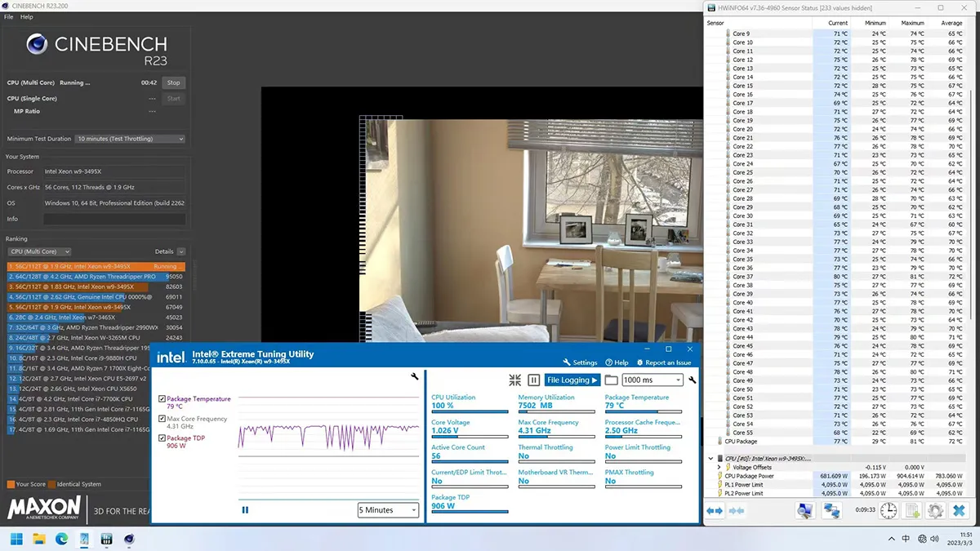
Task: Collapse the CPU [#0] Intel Xeon sensor group
Action: point(710,459)
